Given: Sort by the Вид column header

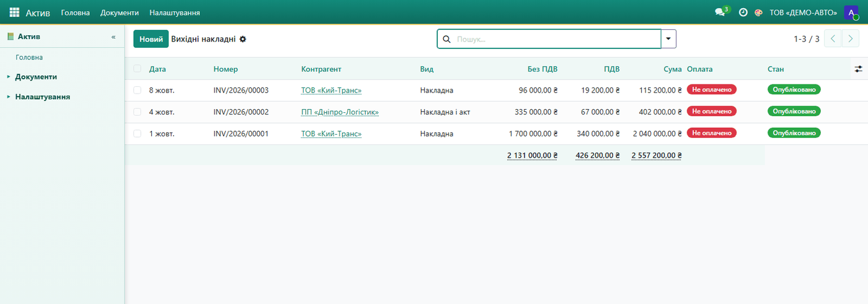Looking at the screenshot, I should click(x=427, y=69).
